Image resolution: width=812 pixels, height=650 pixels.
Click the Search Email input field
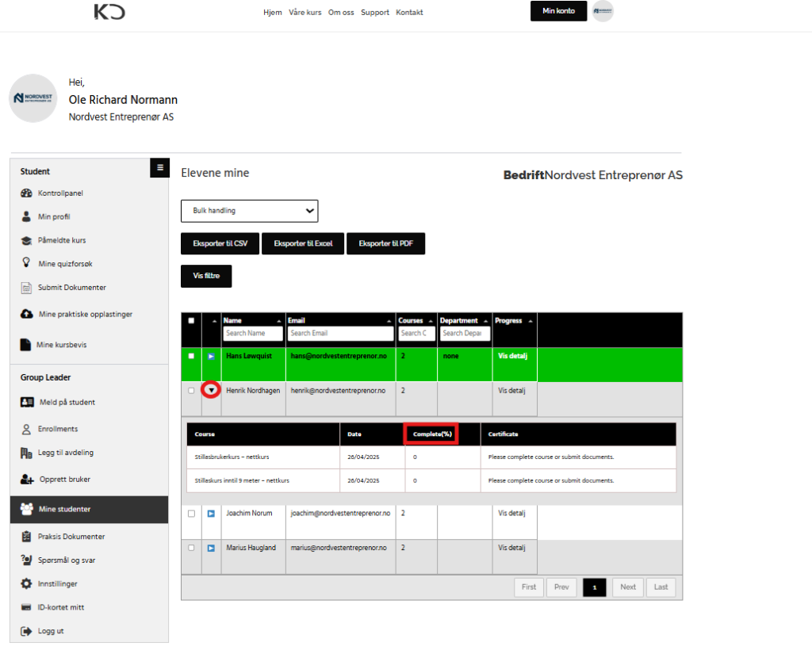339,334
